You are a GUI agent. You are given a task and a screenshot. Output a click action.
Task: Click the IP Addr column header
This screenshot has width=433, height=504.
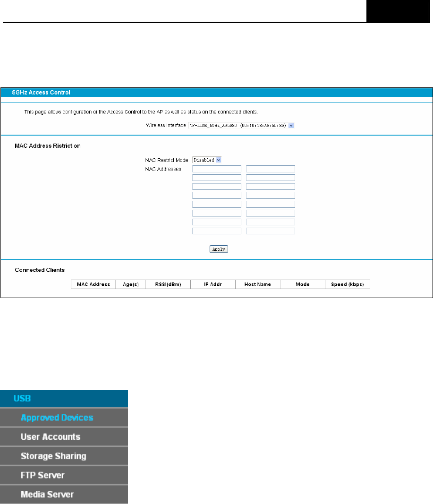pyautogui.click(x=213, y=284)
